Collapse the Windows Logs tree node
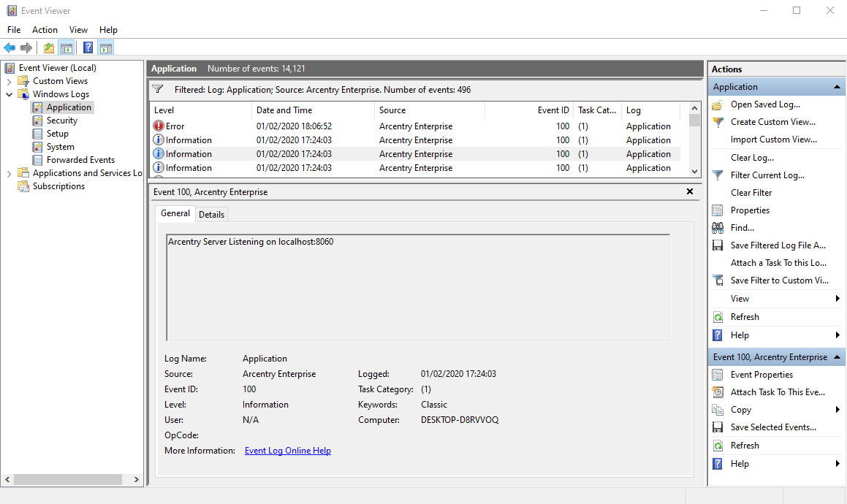This screenshot has width=847, height=504. 10,94
